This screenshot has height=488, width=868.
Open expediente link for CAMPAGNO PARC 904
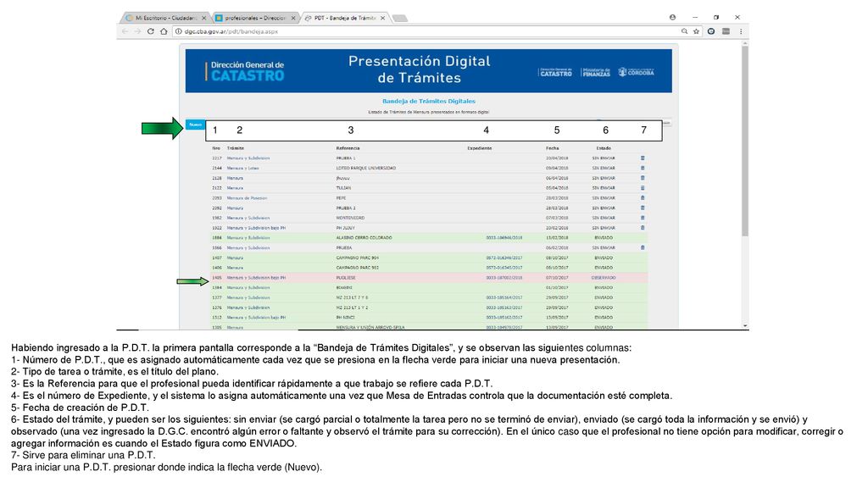[x=504, y=258]
